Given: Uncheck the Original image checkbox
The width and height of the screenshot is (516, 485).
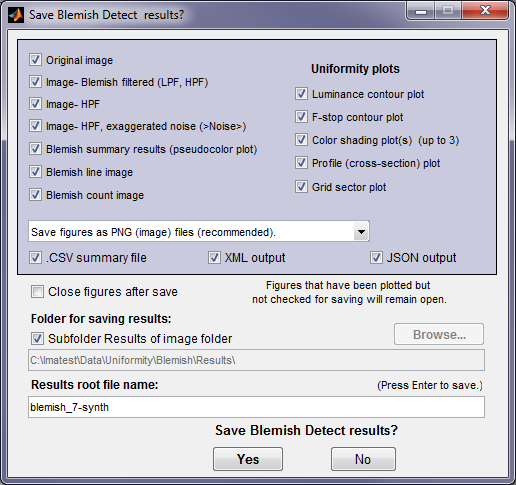Looking at the screenshot, I should 35,60.
